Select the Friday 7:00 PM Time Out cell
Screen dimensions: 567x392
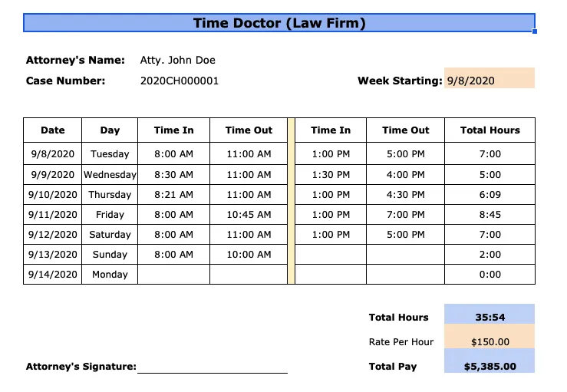[x=405, y=215]
